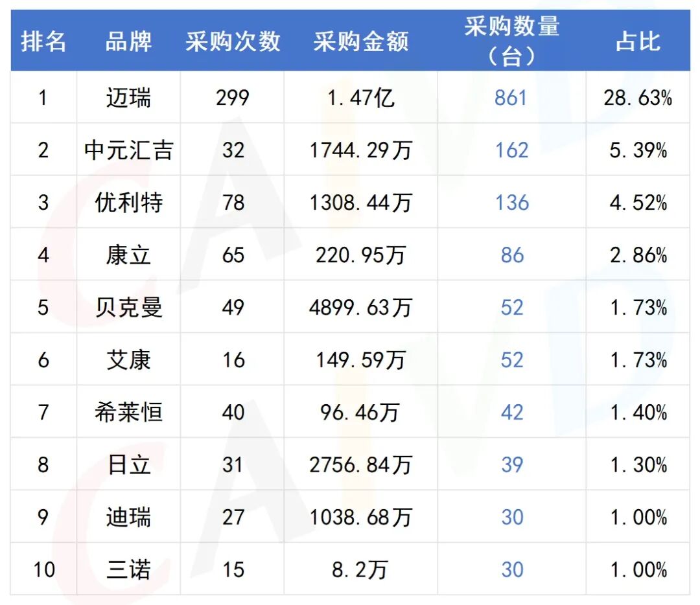Select brand cell 优利特

(128, 203)
